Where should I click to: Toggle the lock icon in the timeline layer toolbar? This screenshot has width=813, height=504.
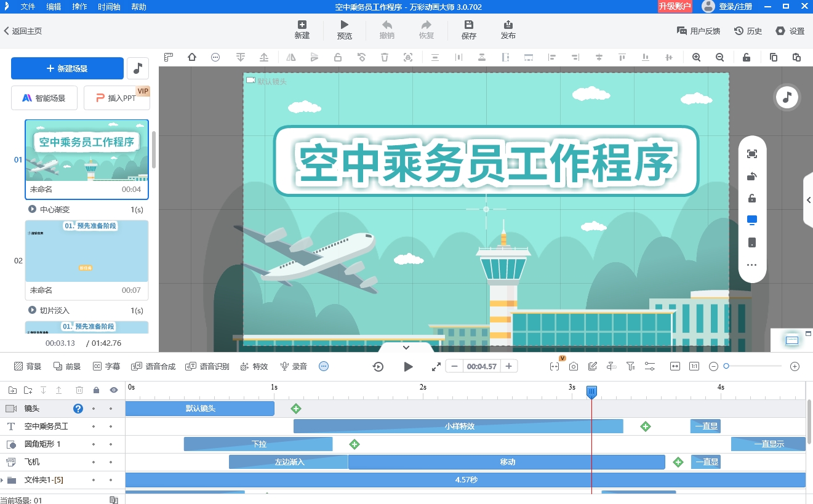point(95,390)
